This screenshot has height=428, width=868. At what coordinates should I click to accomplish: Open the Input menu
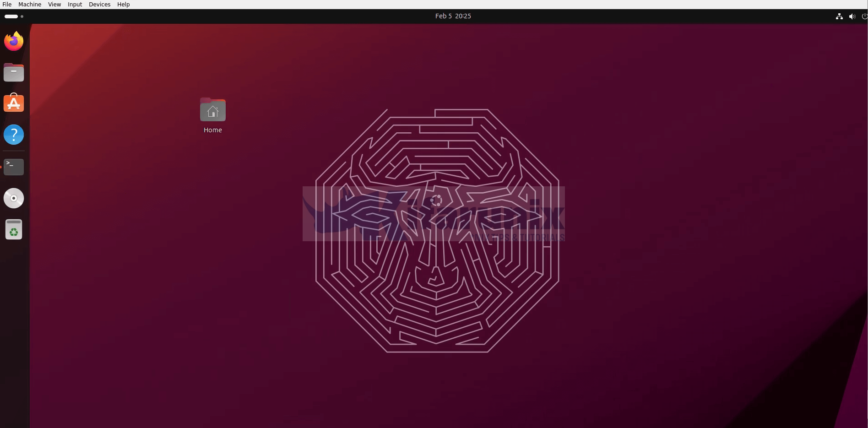(x=75, y=4)
